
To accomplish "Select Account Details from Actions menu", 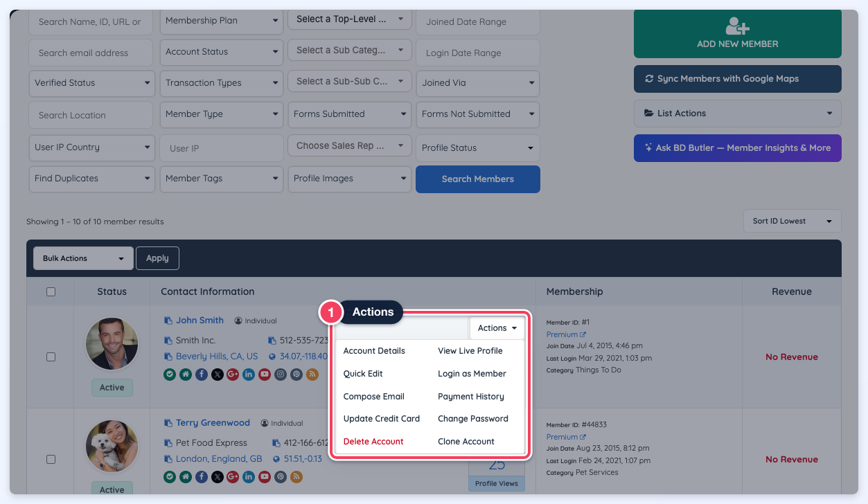I will [x=374, y=351].
